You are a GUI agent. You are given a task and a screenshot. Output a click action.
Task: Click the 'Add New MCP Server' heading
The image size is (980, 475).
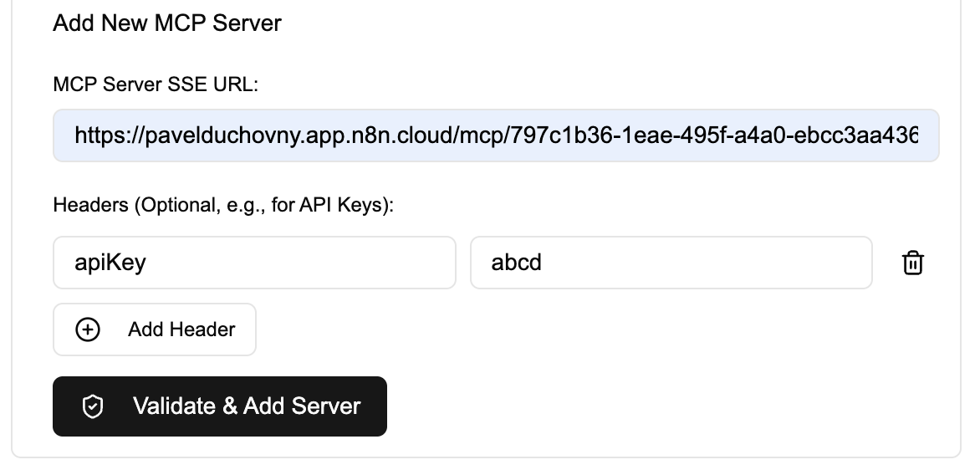coord(167,23)
